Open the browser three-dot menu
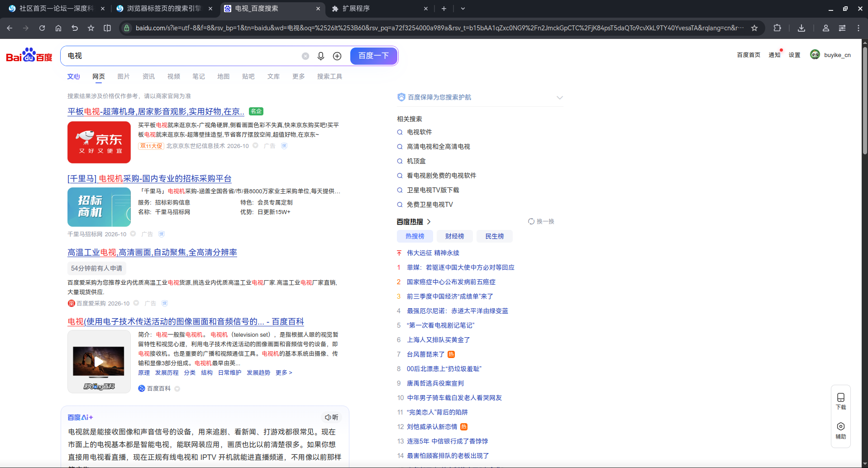 858,28
